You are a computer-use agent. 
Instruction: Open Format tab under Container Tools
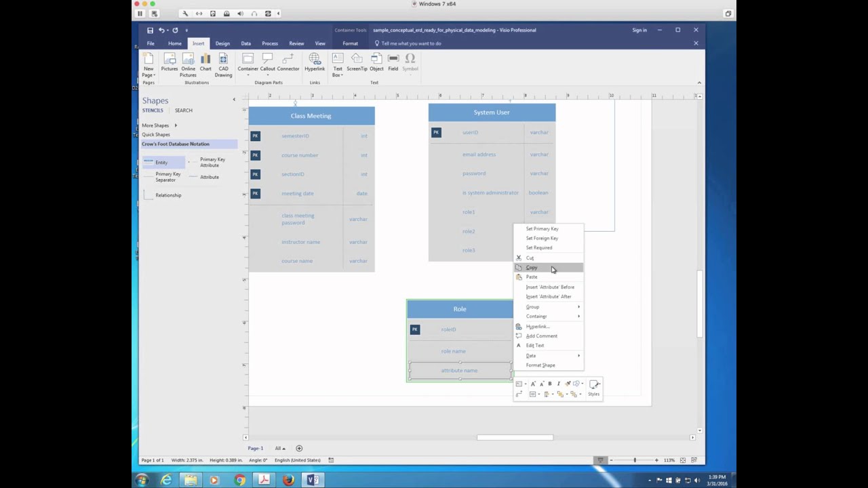click(350, 43)
